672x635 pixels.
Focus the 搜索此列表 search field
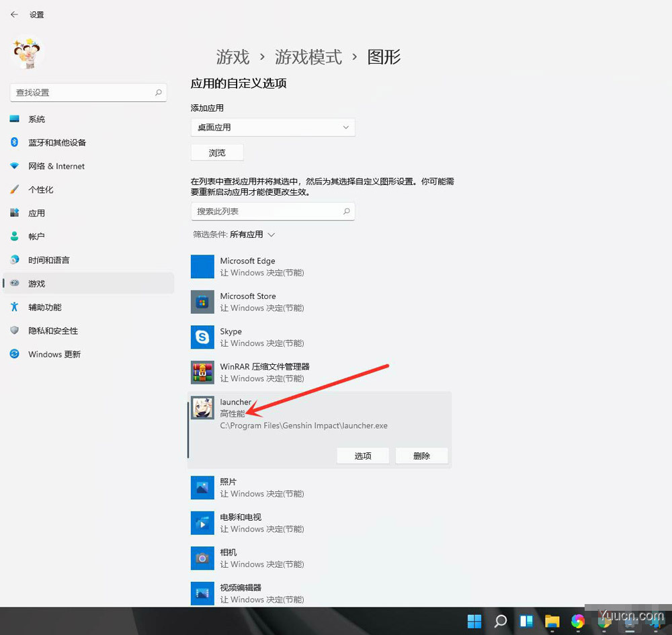point(273,211)
